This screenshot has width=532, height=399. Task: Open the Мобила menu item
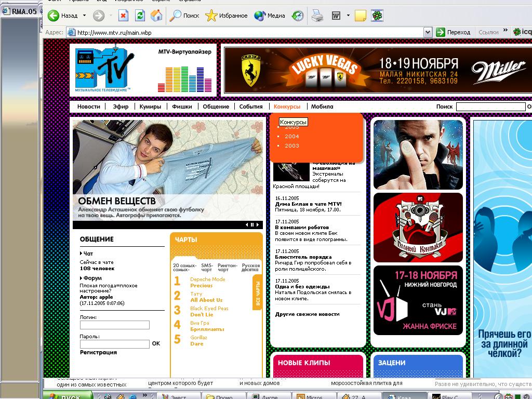pyautogui.click(x=322, y=107)
